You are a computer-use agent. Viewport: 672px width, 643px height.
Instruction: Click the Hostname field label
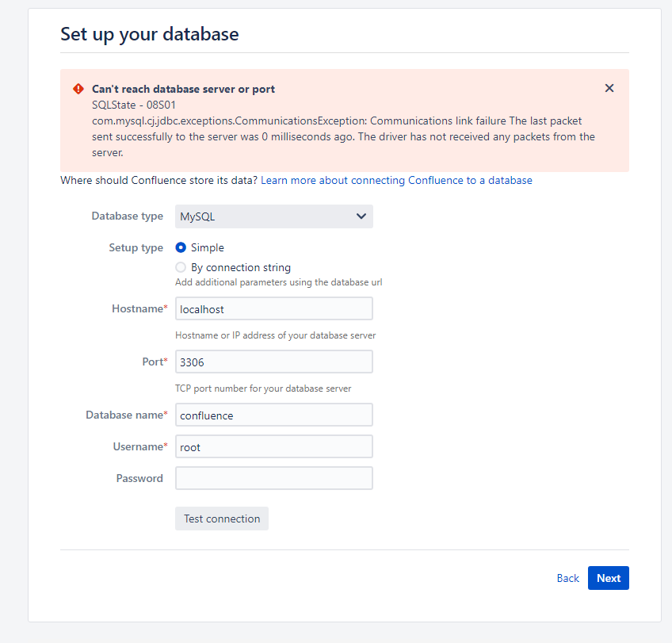[x=139, y=308]
